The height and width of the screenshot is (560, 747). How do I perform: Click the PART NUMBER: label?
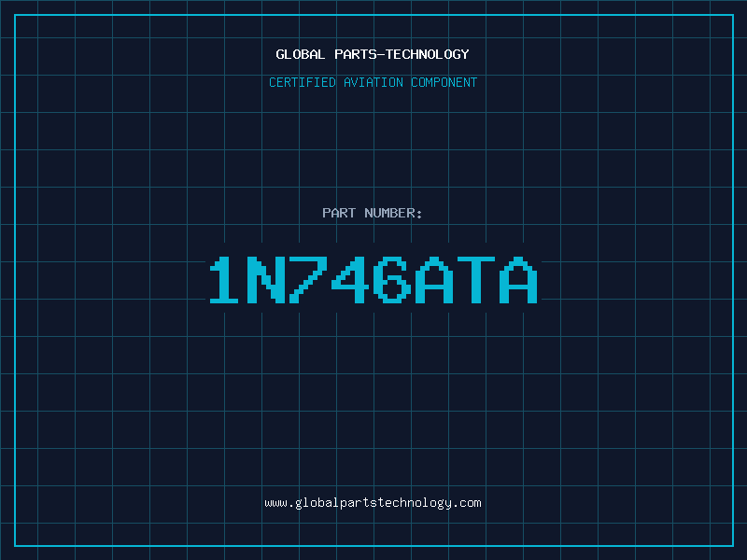click(x=372, y=213)
